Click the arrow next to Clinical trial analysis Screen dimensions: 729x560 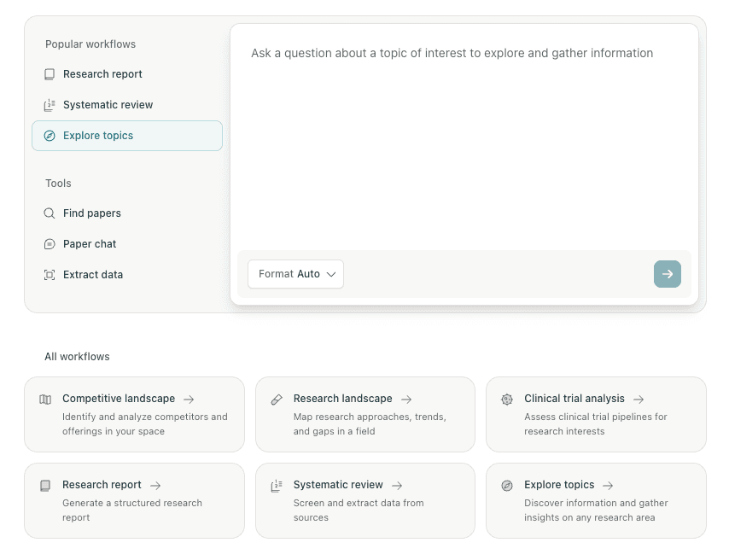tap(639, 400)
